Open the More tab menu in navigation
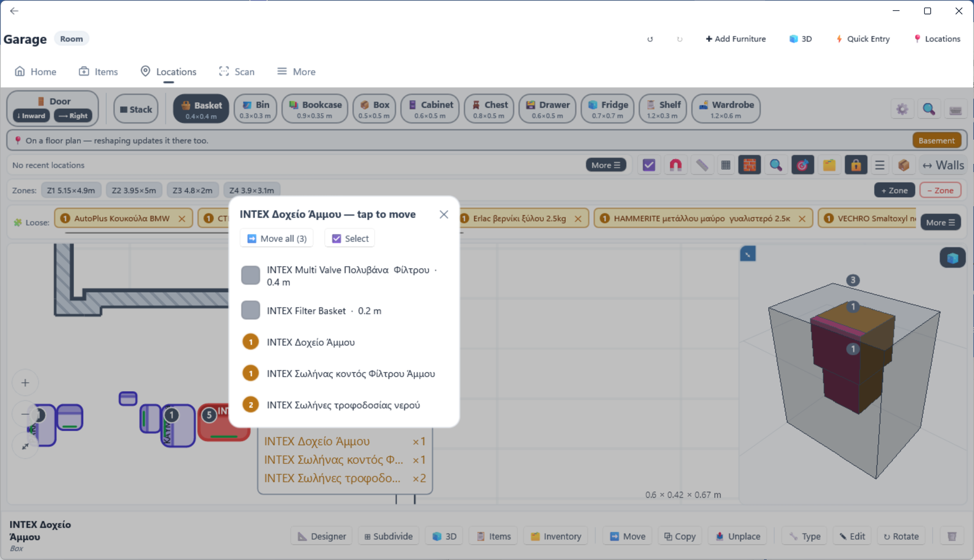Image resolution: width=974 pixels, height=560 pixels. point(297,71)
